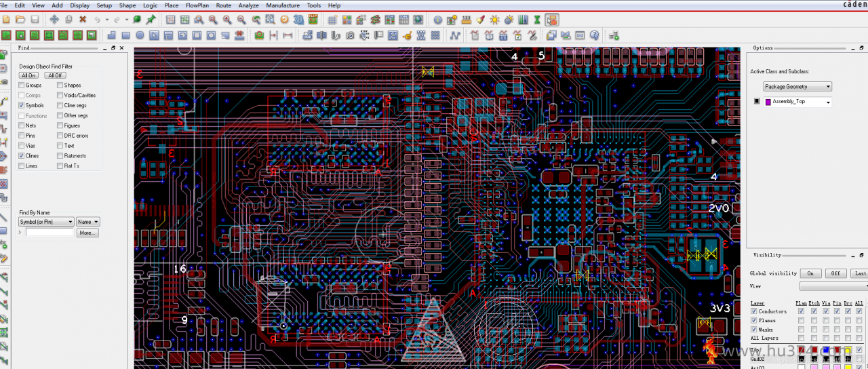Open the Symbol (or Pin) dropdown
Image resolution: width=868 pixels, height=369 pixels.
coord(46,222)
